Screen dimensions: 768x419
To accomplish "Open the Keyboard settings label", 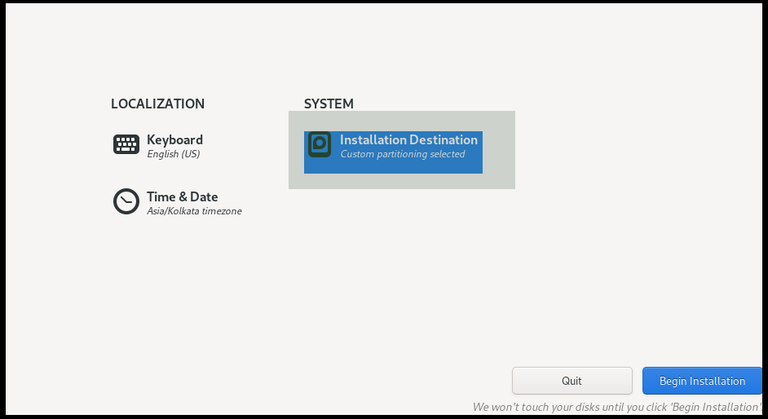I will click(175, 140).
